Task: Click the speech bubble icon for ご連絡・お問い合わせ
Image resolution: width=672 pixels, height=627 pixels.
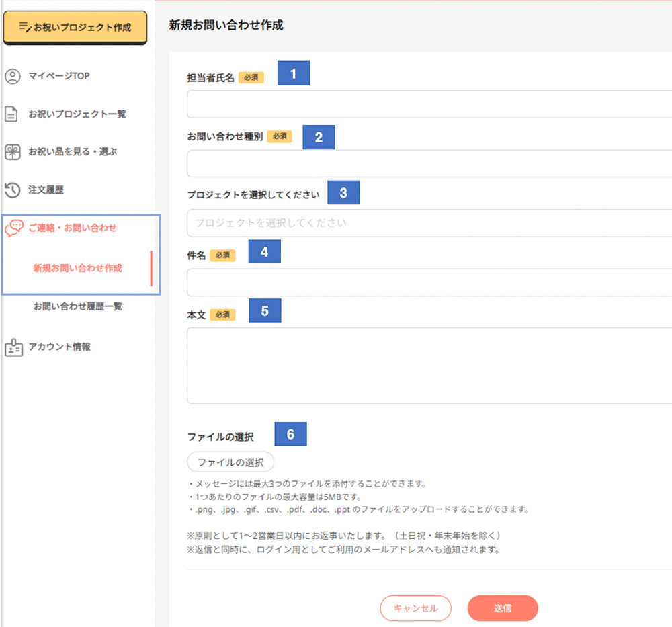Action: (x=13, y=228)
